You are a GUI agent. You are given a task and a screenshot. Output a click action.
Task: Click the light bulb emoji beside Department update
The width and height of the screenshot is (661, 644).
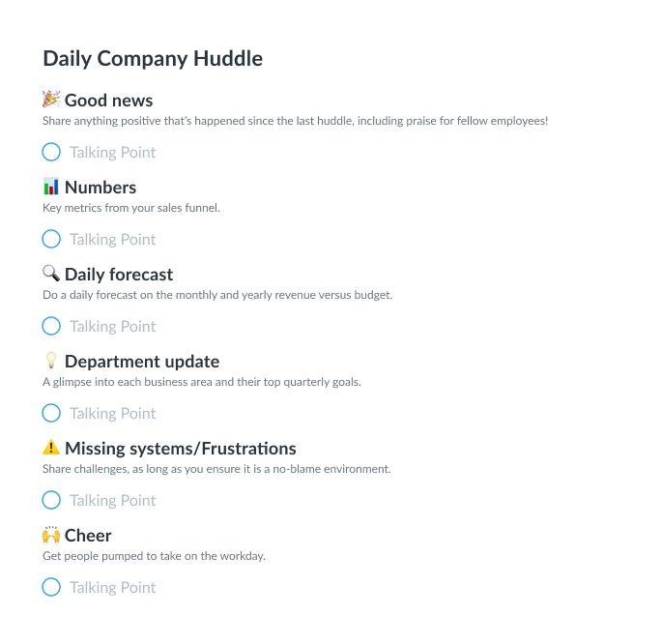(x=51, y=360)
